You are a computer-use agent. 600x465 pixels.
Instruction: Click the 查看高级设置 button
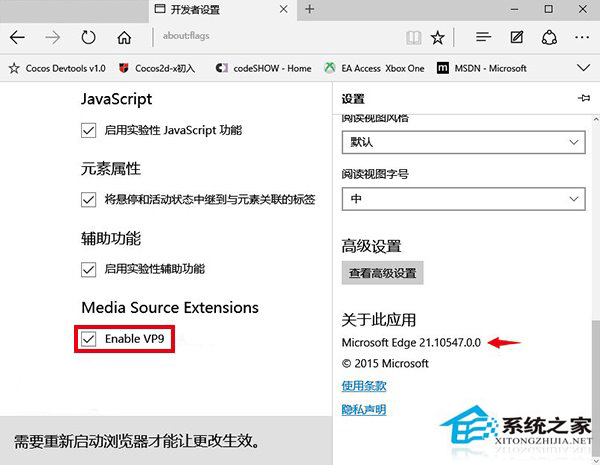(x=382, y=273)
